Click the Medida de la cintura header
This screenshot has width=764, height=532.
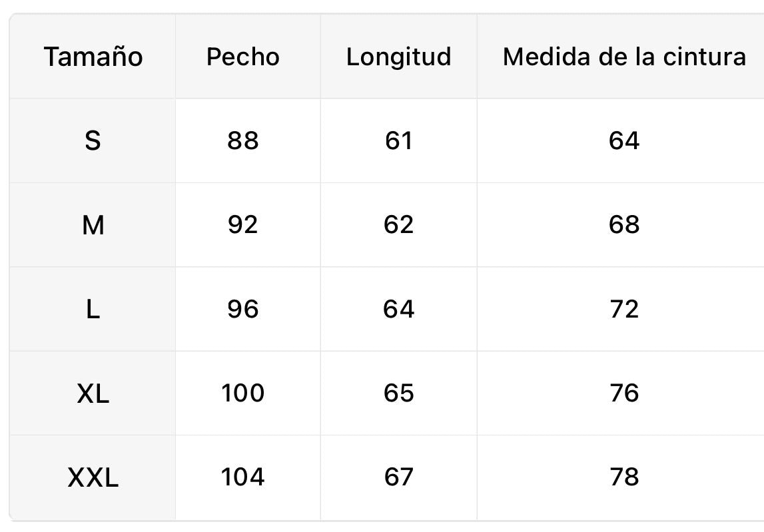pos(624,57)
